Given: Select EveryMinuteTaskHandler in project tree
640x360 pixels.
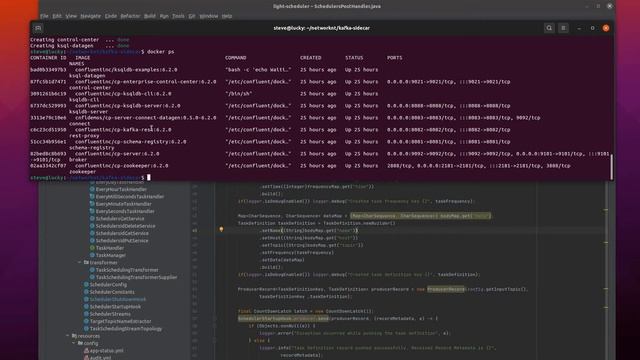Looking at the screenshot, I should coord(123,204).
